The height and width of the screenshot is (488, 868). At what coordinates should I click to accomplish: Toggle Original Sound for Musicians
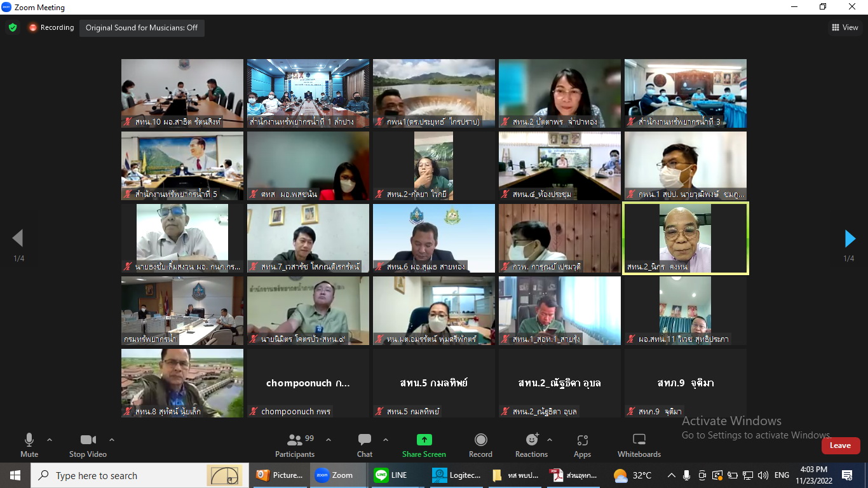tap(142, 28)
